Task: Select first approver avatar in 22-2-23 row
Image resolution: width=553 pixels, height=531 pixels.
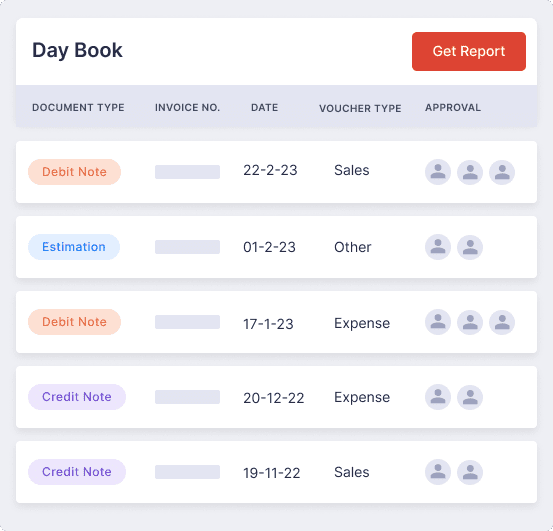Action: coord(438,172)
